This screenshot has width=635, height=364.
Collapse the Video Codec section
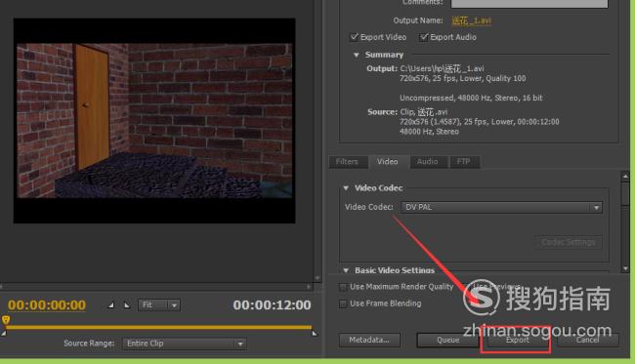click(x=346, y=188)
